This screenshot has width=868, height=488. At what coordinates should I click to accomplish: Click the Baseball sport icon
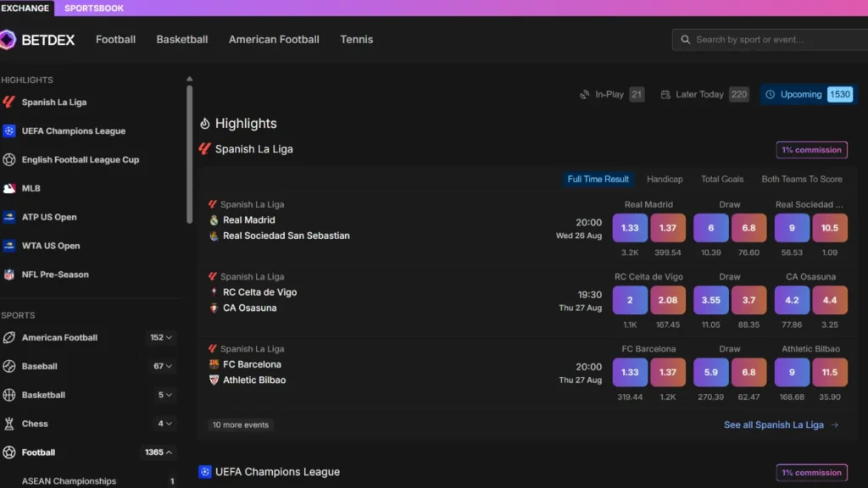(x=8, y=366)
